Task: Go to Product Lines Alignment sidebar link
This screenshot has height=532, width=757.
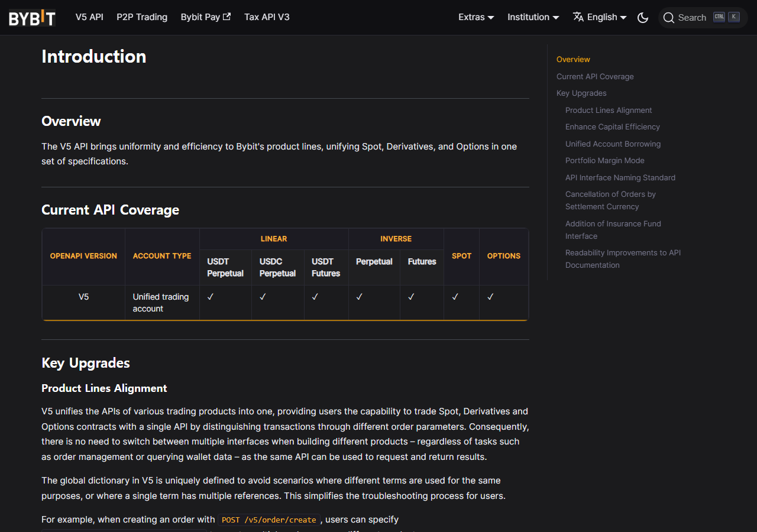Action: coord(609,110)
